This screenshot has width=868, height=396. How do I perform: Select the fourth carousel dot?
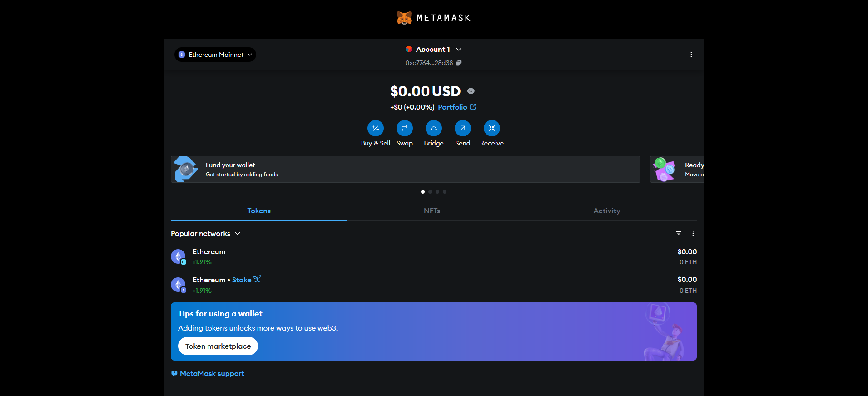[445, 192]
